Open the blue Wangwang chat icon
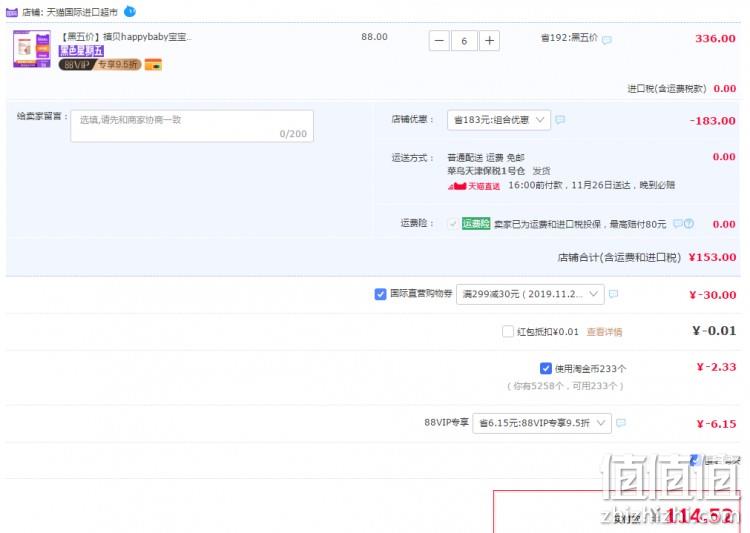This screenshot has height=533, width=750. click(x=130, y=11)
